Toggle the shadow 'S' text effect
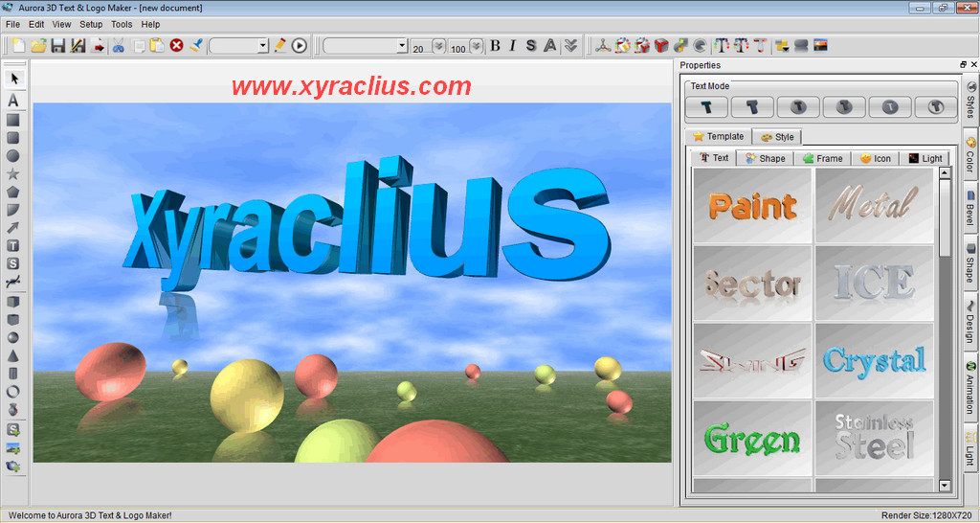This screenshot has height=523, width=980. [x=531, y=46]
